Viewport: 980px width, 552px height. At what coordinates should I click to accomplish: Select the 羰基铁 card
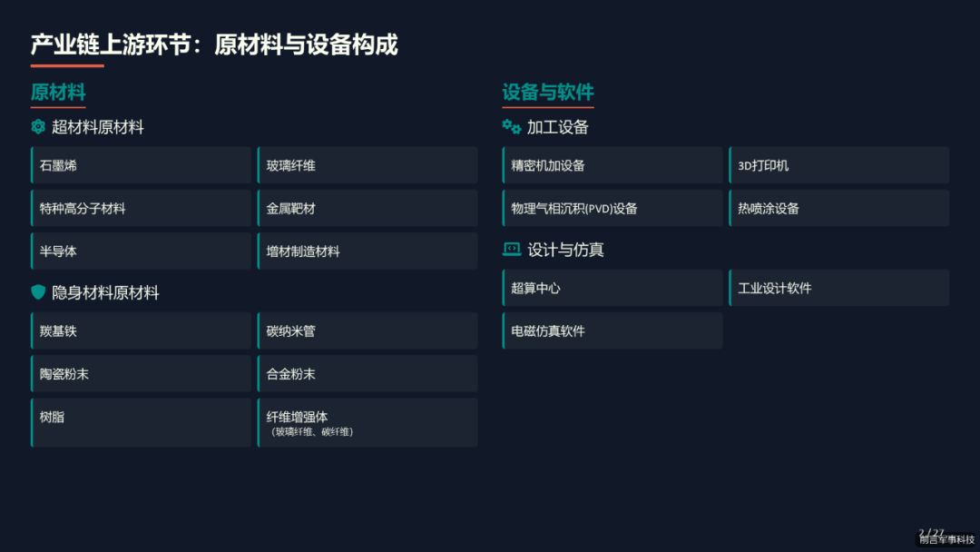tap(141, 330)
